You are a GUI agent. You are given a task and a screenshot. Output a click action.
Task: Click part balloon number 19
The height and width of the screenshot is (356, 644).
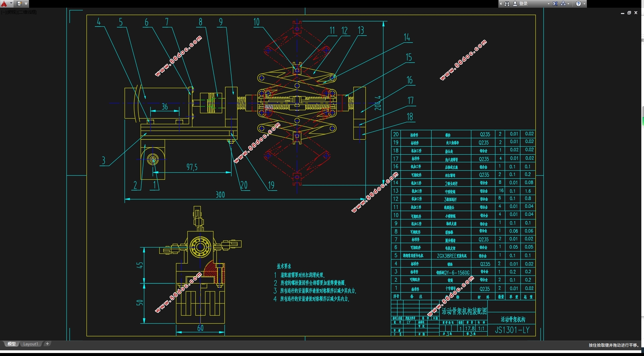(271, 185)
